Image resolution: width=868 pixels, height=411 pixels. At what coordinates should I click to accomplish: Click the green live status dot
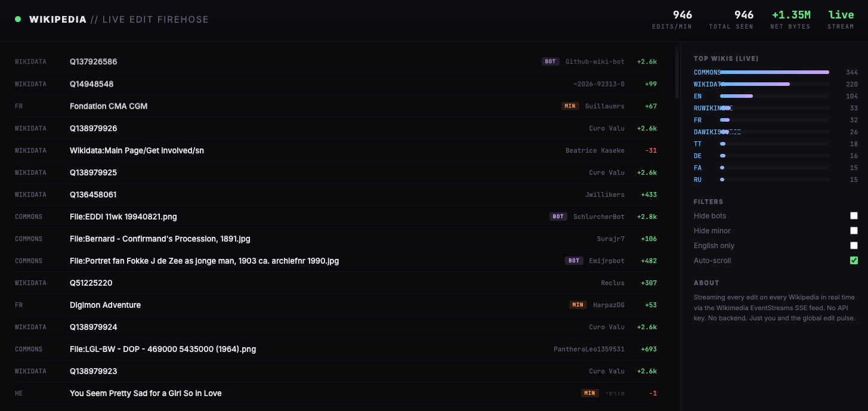click(18, 19)
